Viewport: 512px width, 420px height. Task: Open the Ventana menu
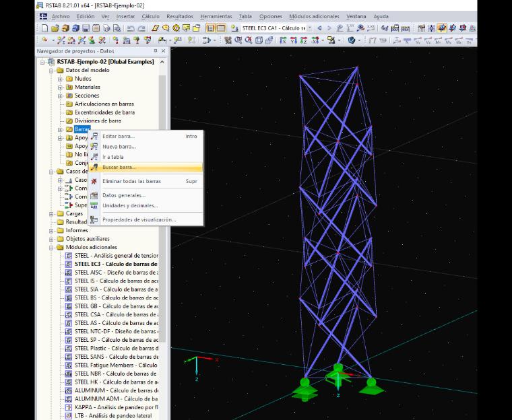click(356, 16)
